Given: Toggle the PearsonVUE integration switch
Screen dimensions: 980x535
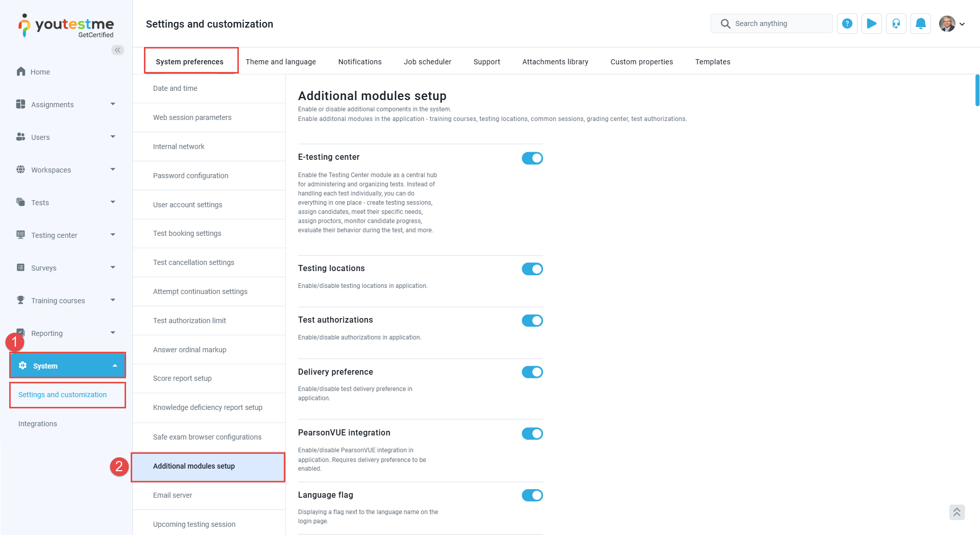Looking at the screenshot, I should pyautogui.click(x=532, y=433).
